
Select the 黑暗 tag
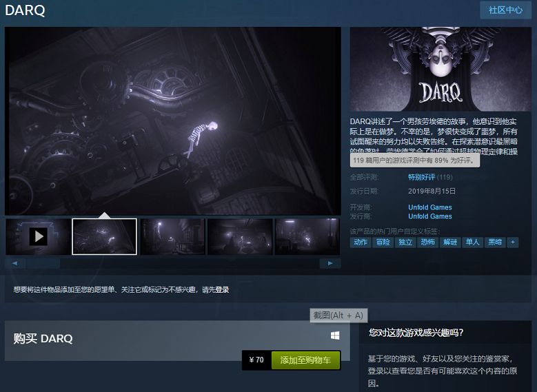tap(495, 242)
